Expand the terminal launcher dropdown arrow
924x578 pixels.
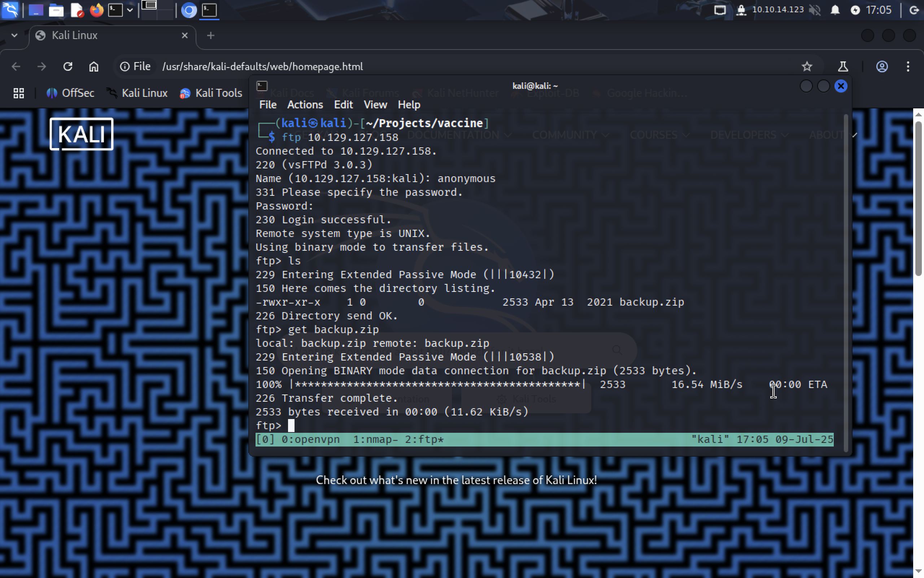(130, 10)
